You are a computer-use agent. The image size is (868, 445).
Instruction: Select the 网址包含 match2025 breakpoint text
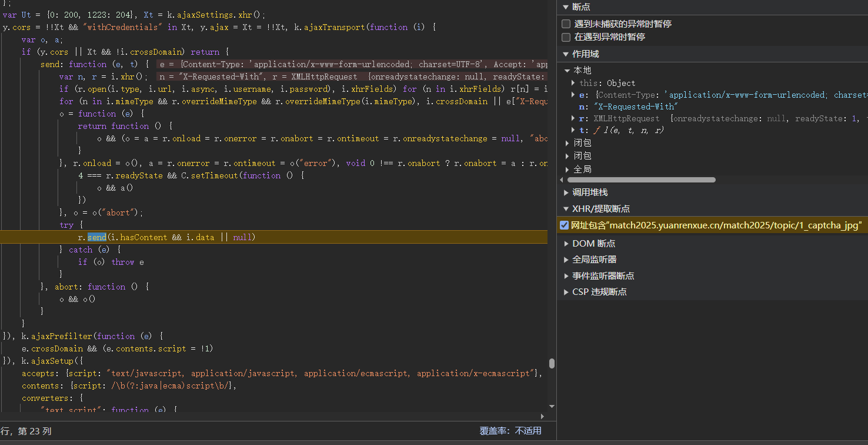click(716, 225)
